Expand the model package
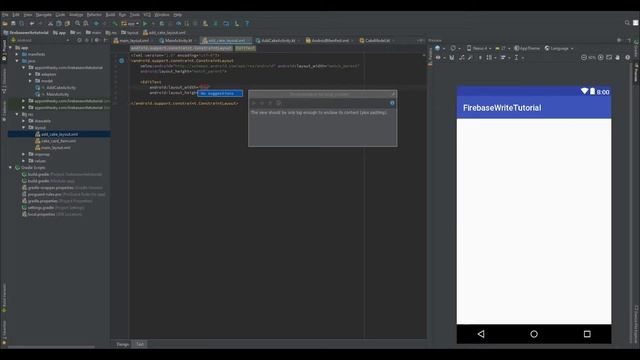Viewport: 640px width, 360px height. coord(30,81)
